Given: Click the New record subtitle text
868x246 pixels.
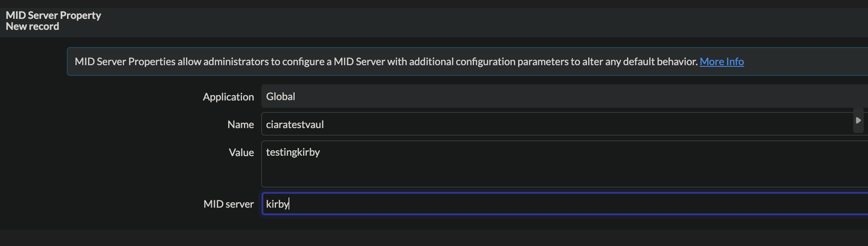Looking at the screenshot, I should click(x=32, y=26).
